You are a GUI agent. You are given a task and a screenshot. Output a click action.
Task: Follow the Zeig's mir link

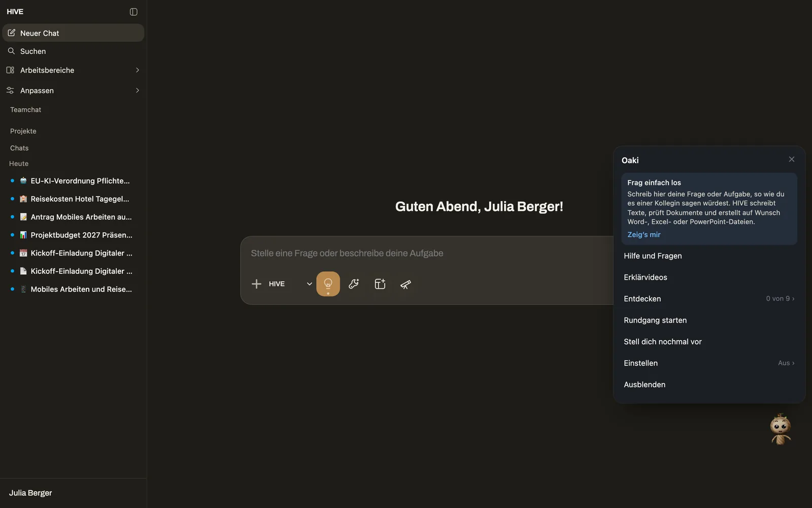coord(644,235)
